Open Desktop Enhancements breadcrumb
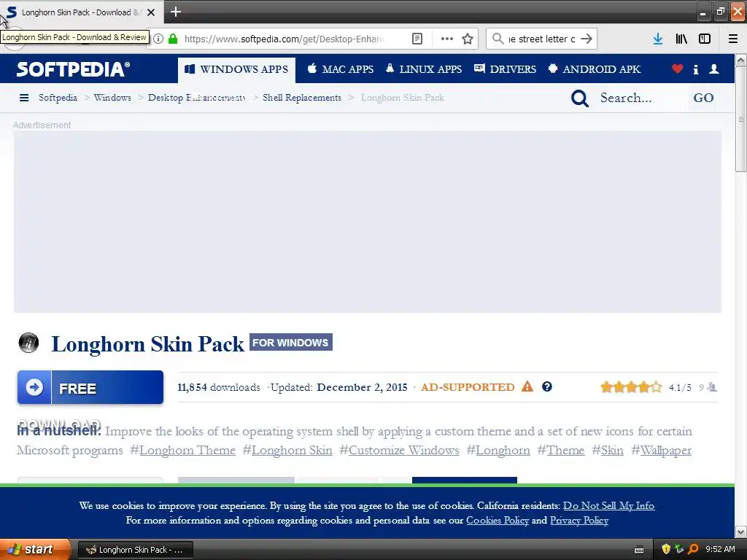This screenshot has width=747, height=560. [x=197, y=98]
